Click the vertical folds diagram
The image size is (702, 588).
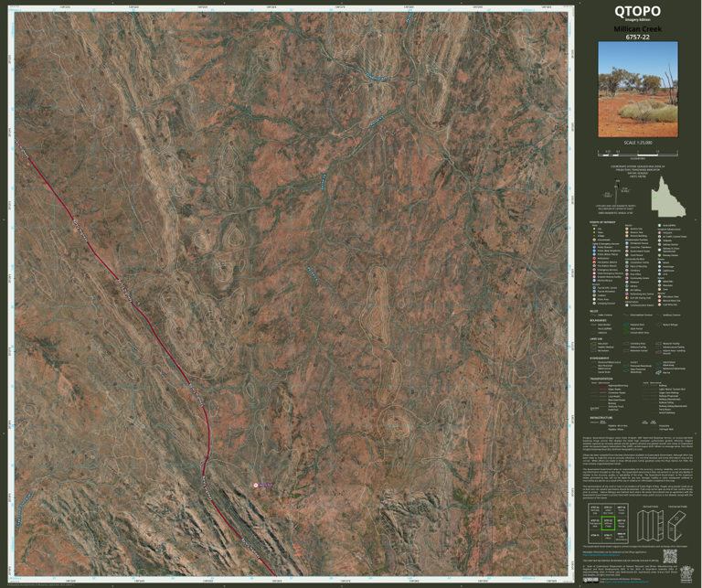[x=650, y=525]
